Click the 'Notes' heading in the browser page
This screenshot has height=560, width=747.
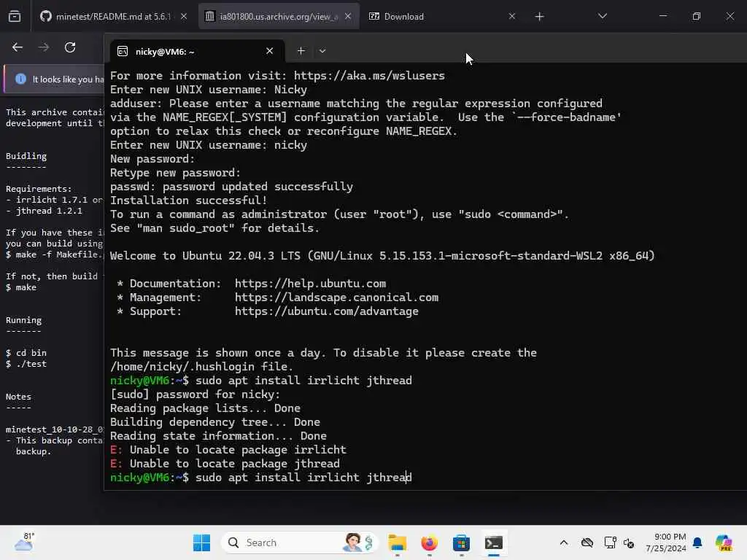[18, 397]
